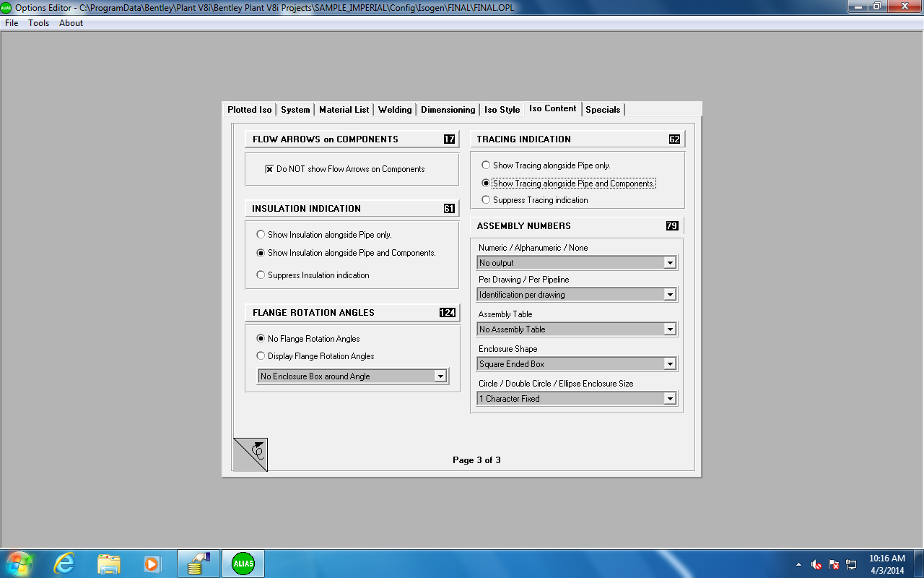
Task: Click the option number 17 badge
Action: click(449, 139)
